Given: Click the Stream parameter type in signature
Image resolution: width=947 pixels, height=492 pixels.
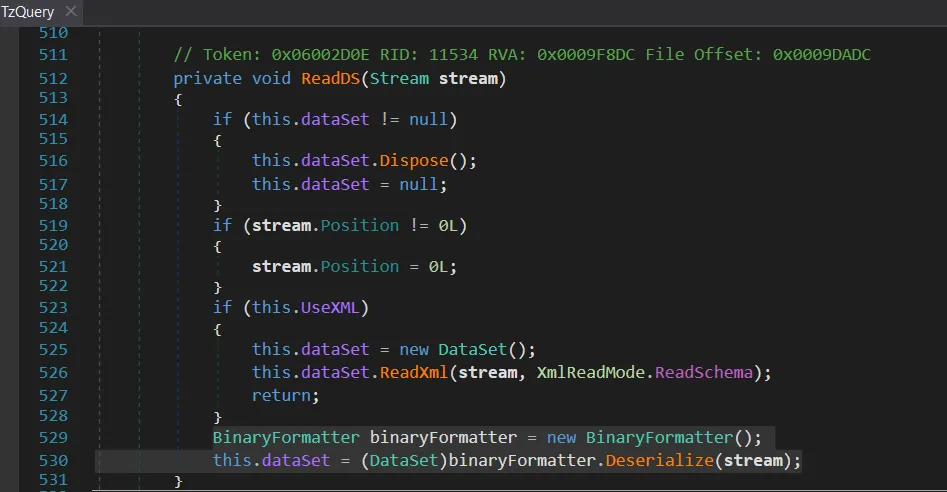Looking at the screenshot, I should [400, 78].
